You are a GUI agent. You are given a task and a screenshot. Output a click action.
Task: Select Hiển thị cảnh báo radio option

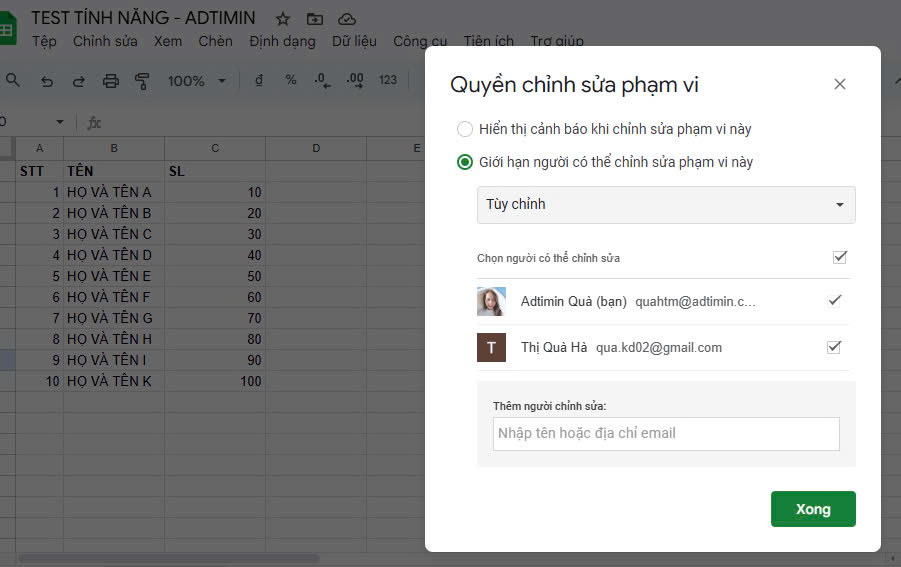click(464, 129)
